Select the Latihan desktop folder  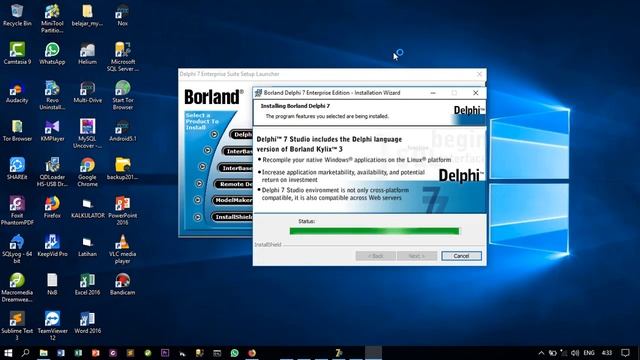tap(87, 245)
